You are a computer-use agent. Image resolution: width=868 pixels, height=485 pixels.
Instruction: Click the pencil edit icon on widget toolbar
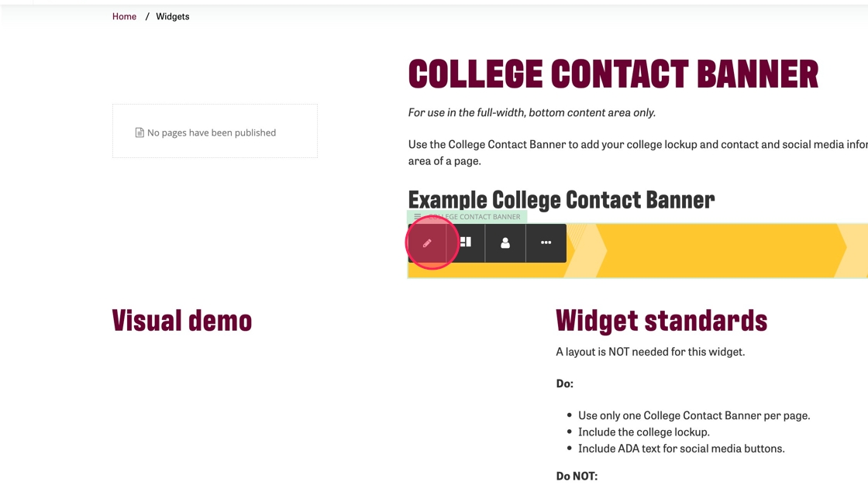coord(427,243)
